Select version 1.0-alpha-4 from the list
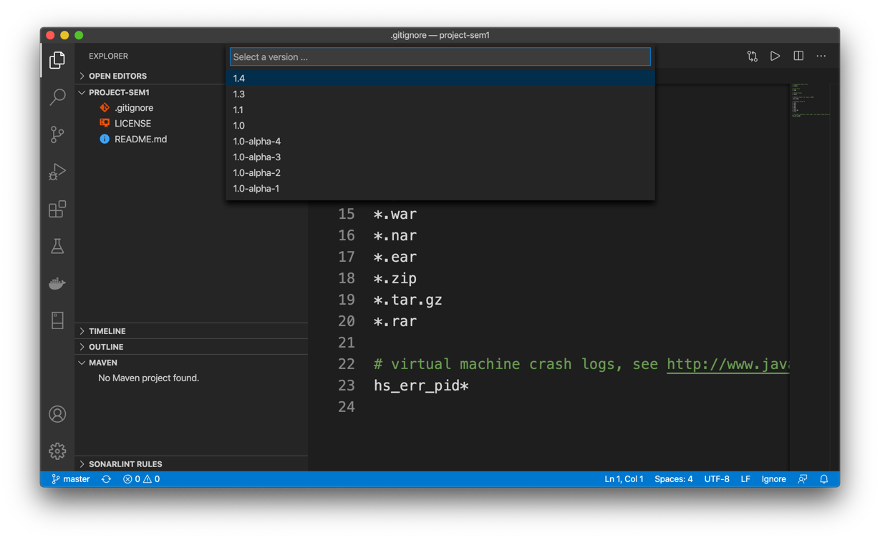This screenshot has width=880, height=540. (440, 141)
